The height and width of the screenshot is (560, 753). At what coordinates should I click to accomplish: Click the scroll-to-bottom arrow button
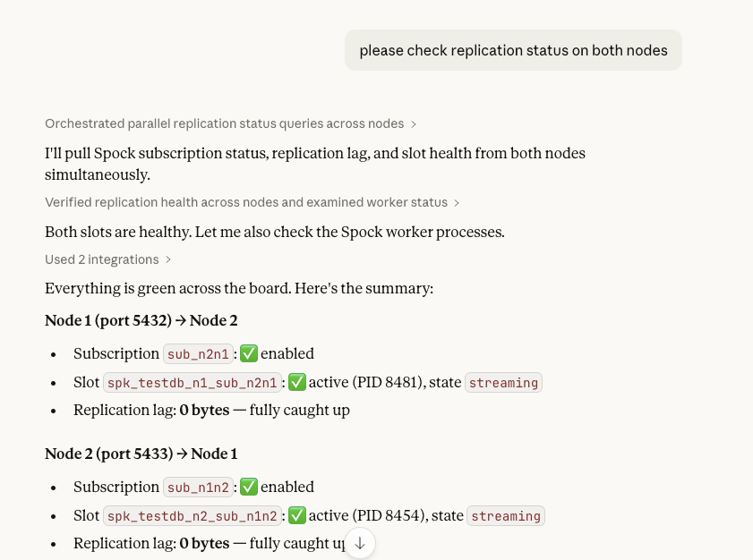(x=360, y=543)
